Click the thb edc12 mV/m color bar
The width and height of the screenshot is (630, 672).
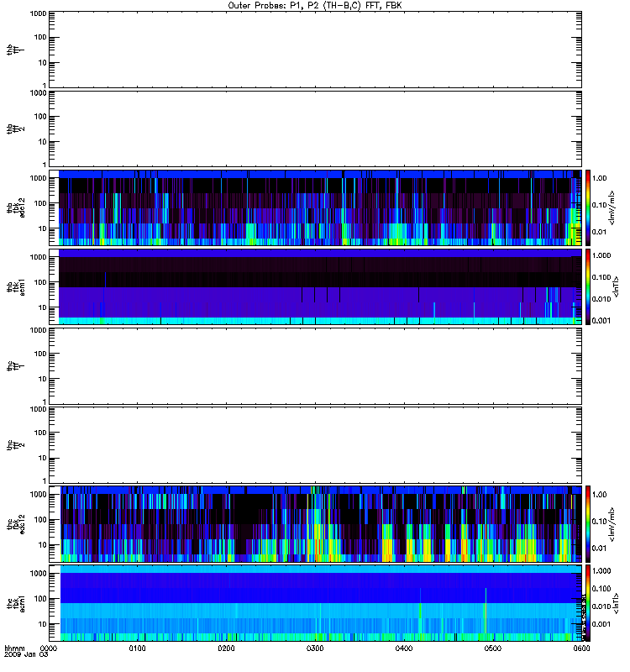[x=588, y=207]
